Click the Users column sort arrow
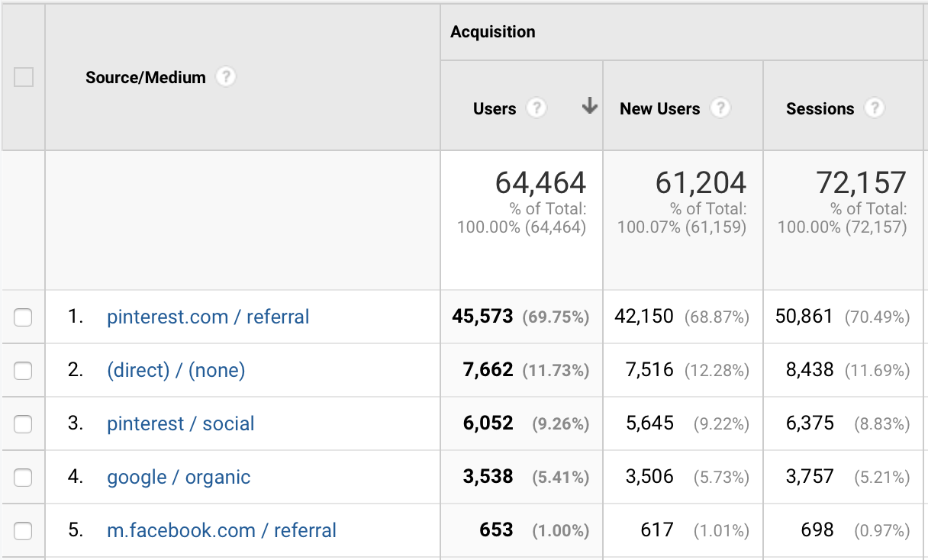The image size is (928, 560). [589, 108]
